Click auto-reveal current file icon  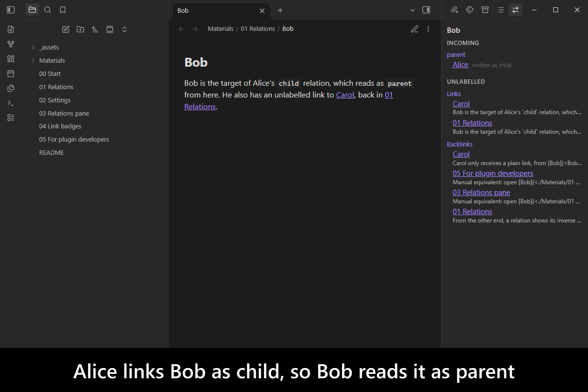[x=110, y=29]
